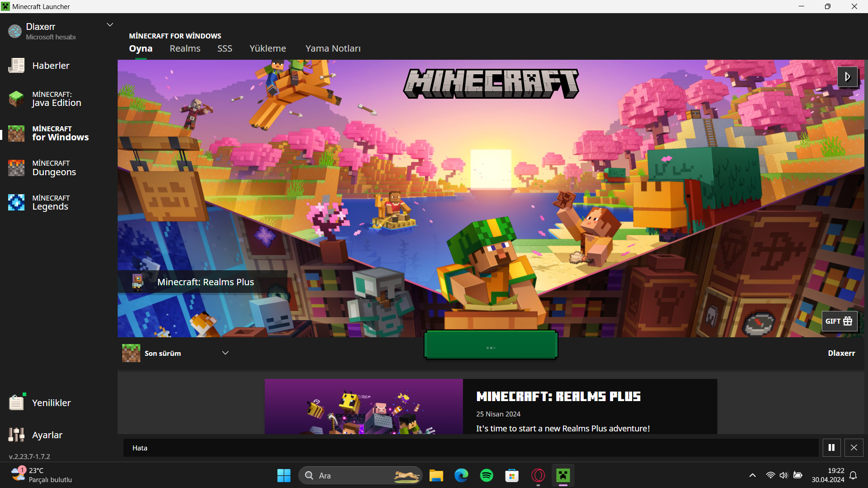The width and height of the screenshot is (868, 488).
Task: Open the notification bell icon
Action: (854, 475)
